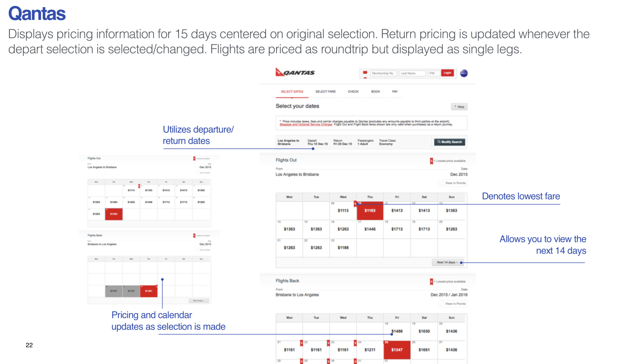Image resolution: width=628 pixels, height=364 pixels.
Task: Select Mon 14 $1363 outbound fare
Action: pos(289,229)
